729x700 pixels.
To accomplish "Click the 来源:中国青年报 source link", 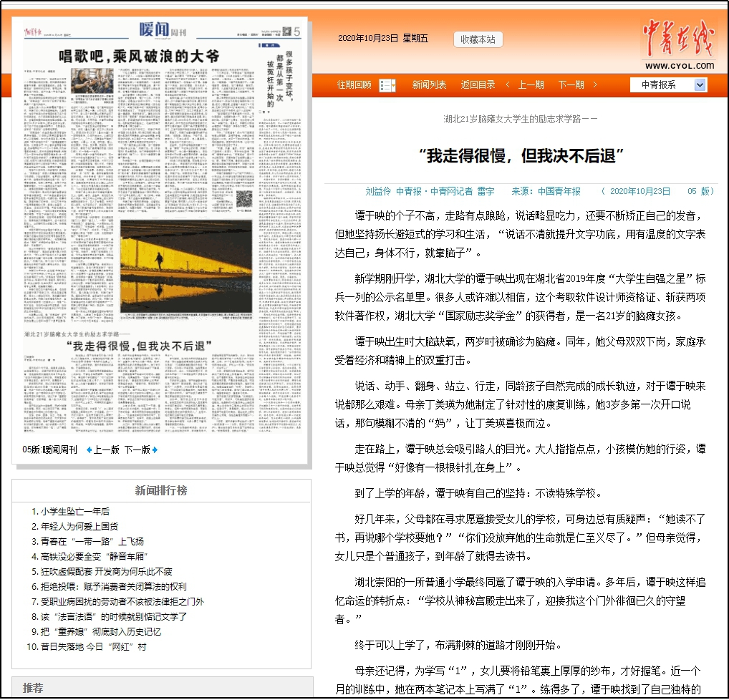I will pyautogui.click(x=546, y=191).
